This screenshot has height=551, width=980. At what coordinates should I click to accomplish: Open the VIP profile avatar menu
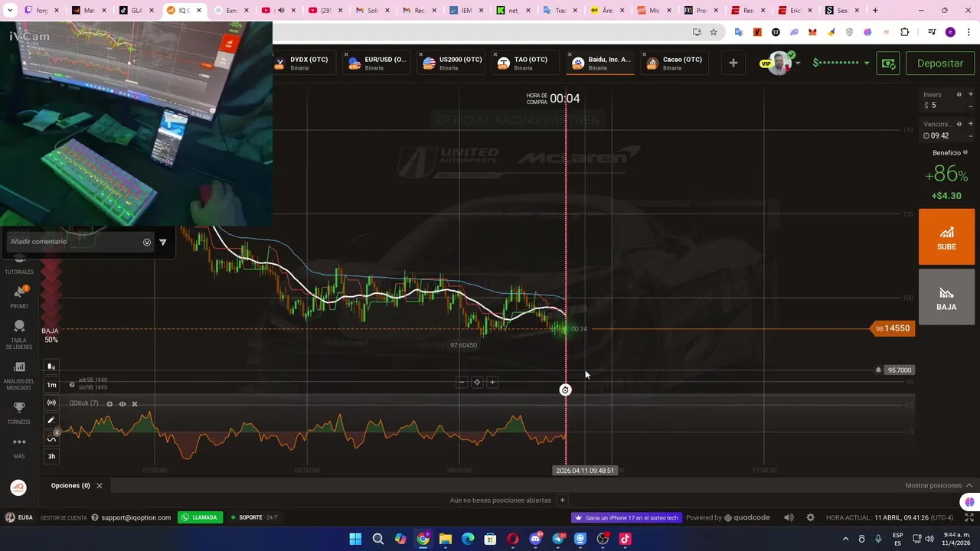779,63
